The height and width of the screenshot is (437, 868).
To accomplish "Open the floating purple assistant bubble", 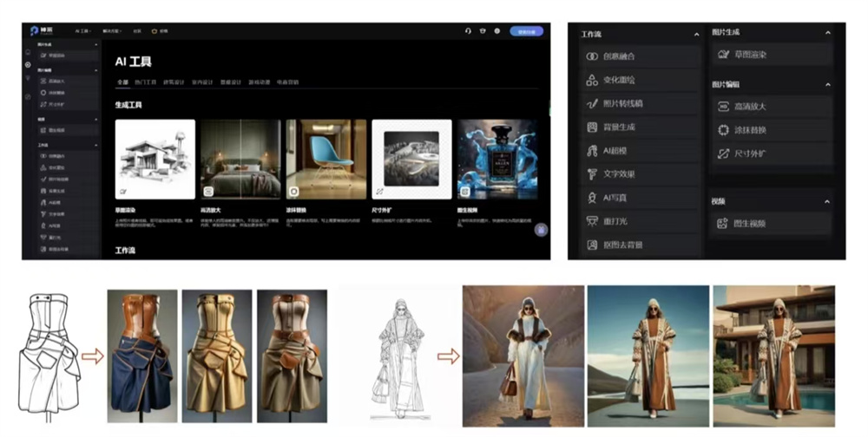I will coord(542,230).
